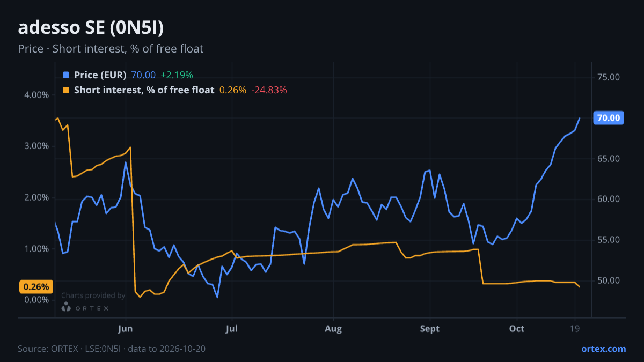Click the 19 date label on x-axis

coord(575,329)
